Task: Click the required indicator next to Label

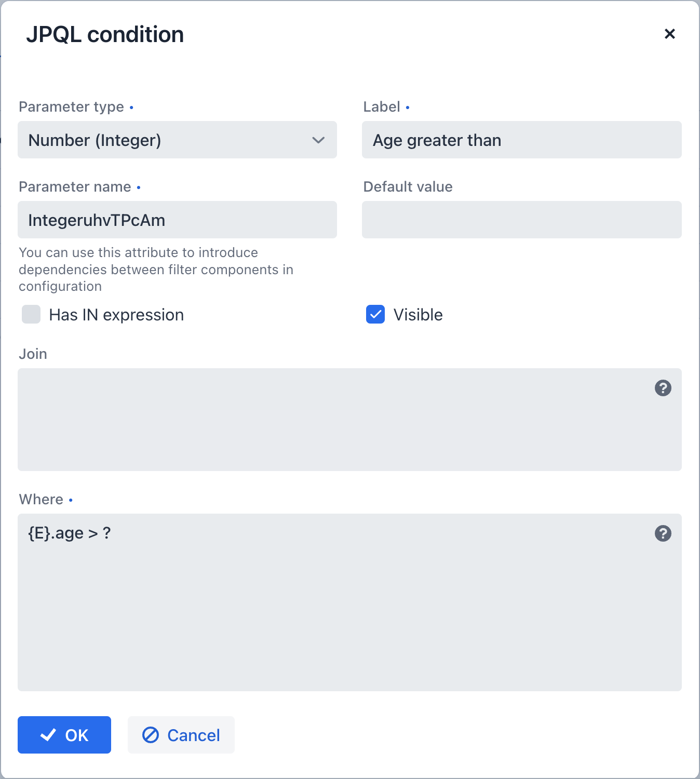Action: click(x=408, y=106)
